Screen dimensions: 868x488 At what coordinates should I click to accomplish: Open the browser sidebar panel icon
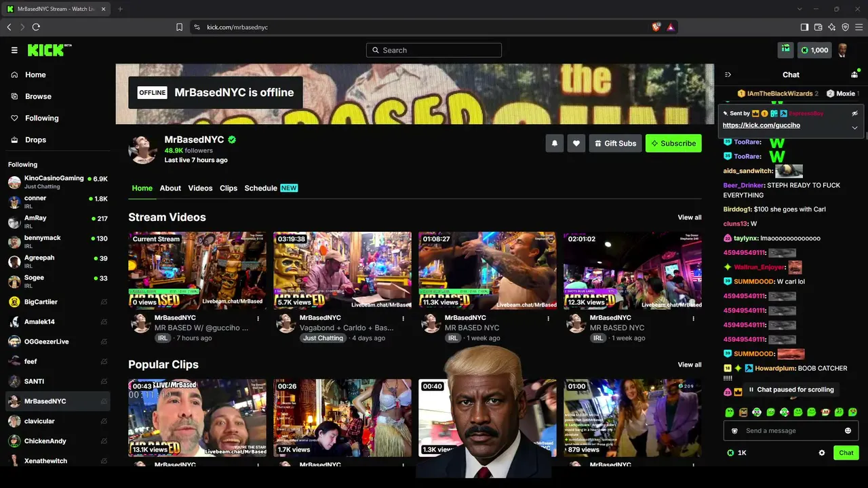[804, 27]
